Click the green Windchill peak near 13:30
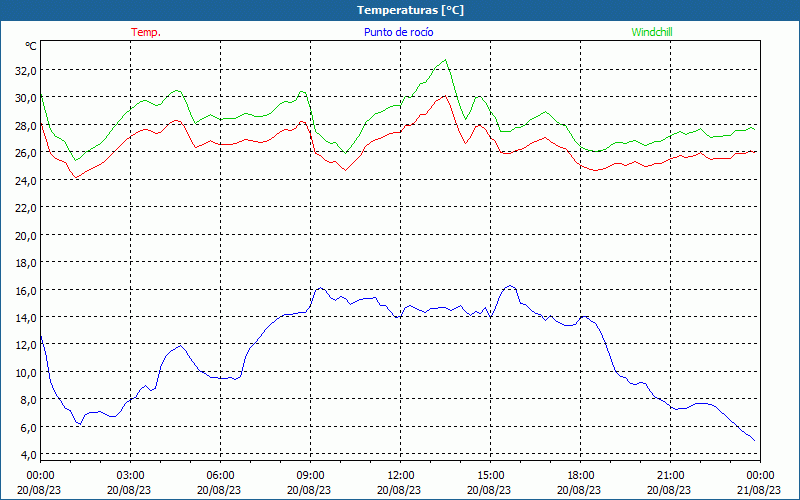 point(445,60)
